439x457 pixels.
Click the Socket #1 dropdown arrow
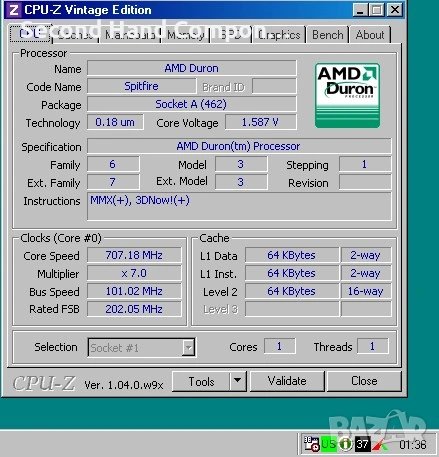188,348
